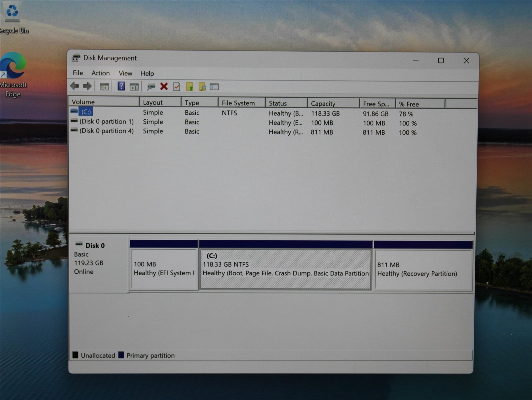Click the Disk Management title bar icon
The image size is (532, 400).
pyautogui.click(x=76, y=58)
